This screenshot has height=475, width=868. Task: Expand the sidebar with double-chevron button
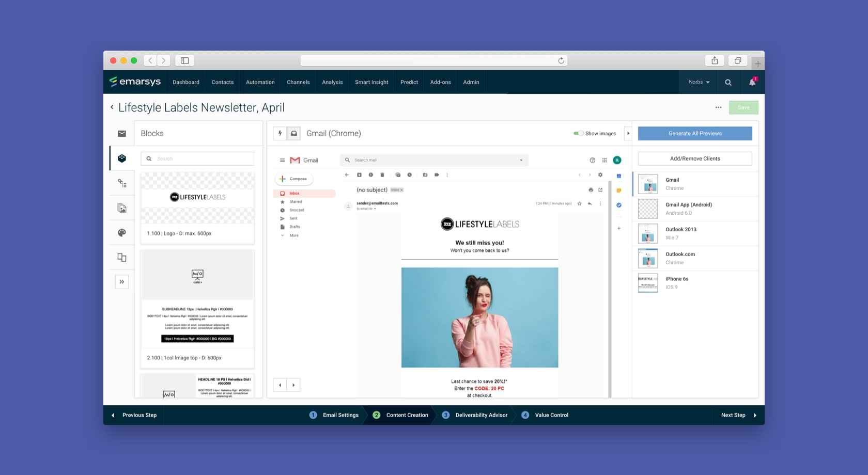122,282
